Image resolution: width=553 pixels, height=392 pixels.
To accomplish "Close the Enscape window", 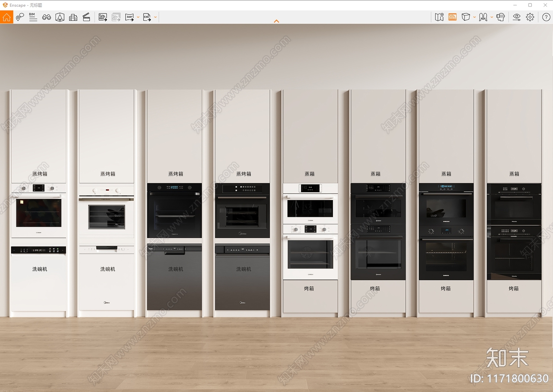I will point(545,5).
